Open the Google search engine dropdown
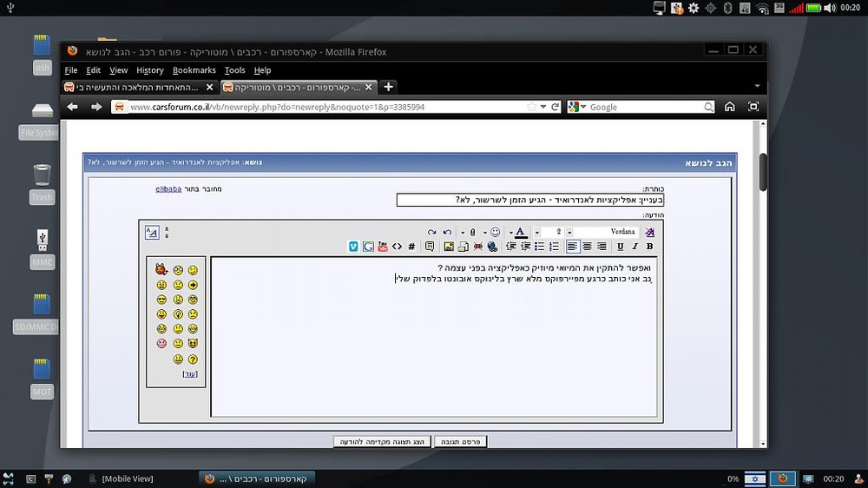The height and width of the screenshot is (488, 868). click(583, 107)
